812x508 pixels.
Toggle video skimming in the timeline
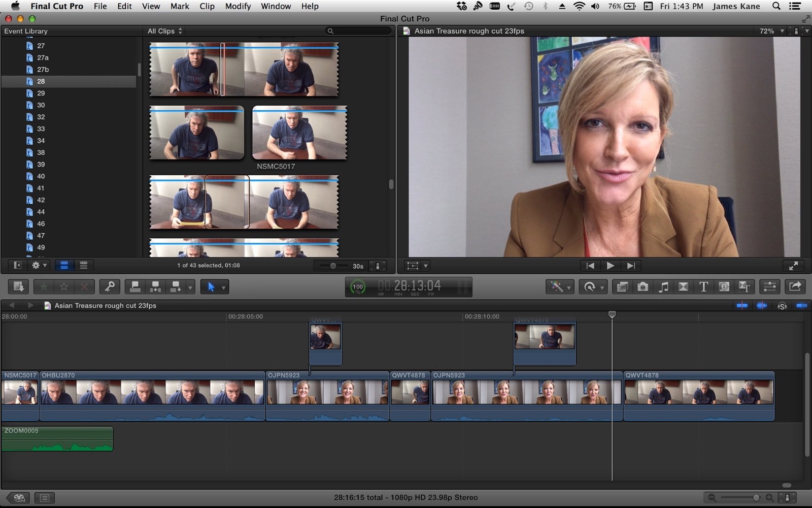742,305
